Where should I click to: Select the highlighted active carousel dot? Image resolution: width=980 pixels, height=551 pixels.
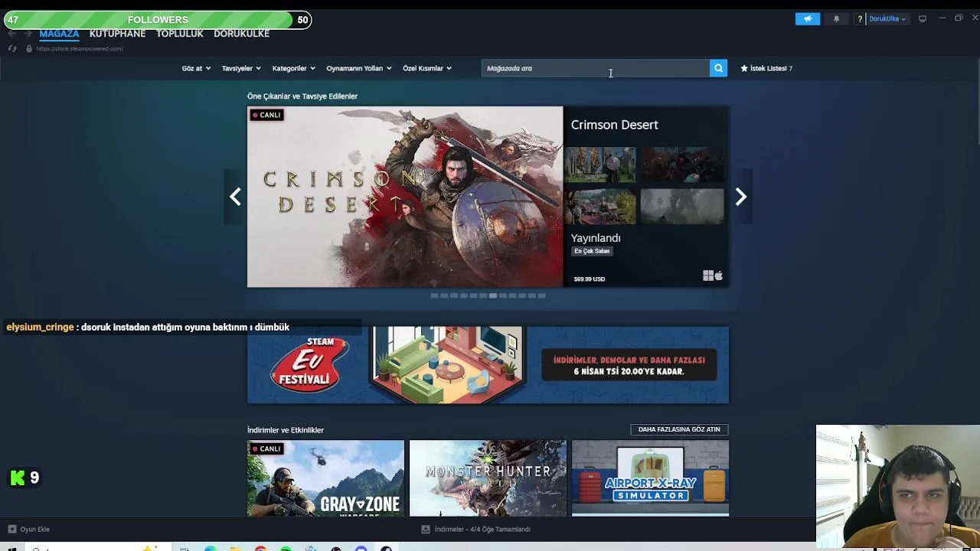pos(492,295)
